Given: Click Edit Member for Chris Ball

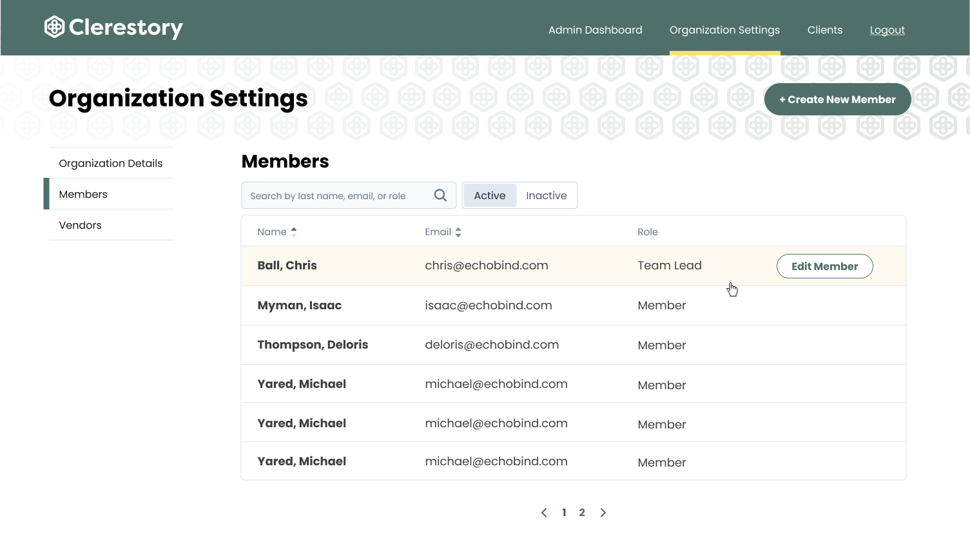Looking at the screenshot, I should click(x=824, y=266).
